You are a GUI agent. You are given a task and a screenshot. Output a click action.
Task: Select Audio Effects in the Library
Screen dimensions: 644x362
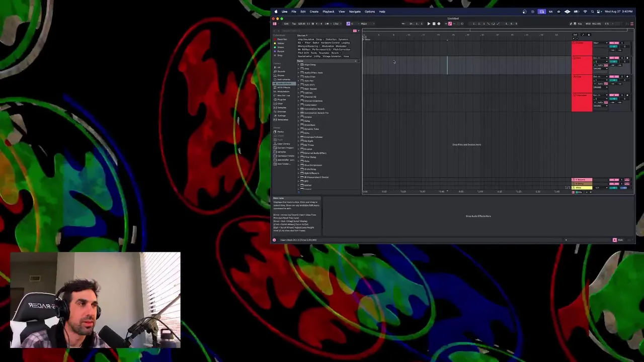284,83
